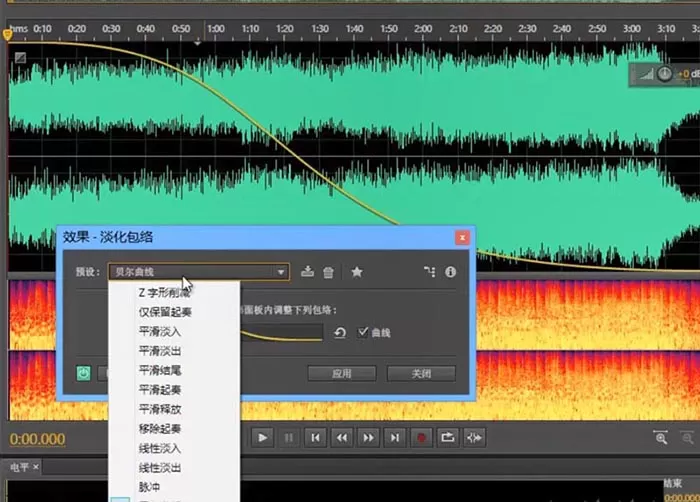Start playback with the Play button
The image size is (700, 502).
pyautogui.click(x=262, y=438)
